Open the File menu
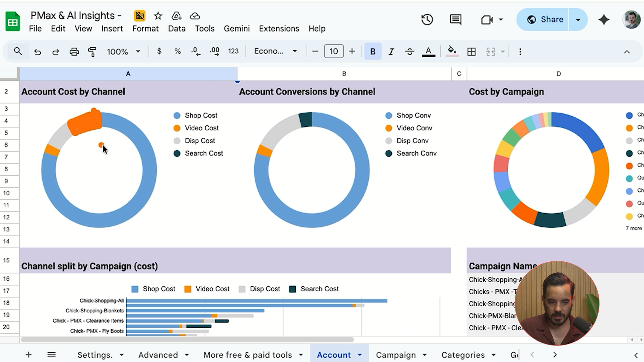 pos(35,29)
